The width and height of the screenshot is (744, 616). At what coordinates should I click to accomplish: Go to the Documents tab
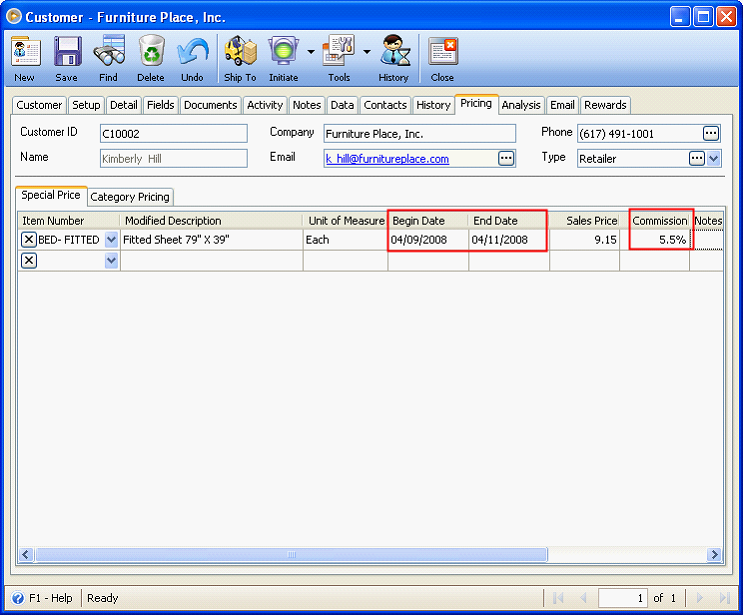(x=211, y=105)
